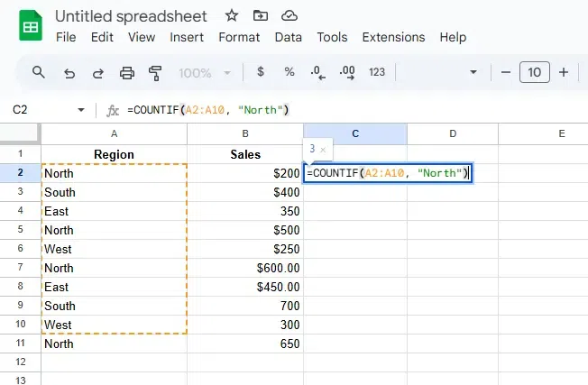Print the spreadsheet
Viewport: 588px width, 385px height.
(127, 72)
